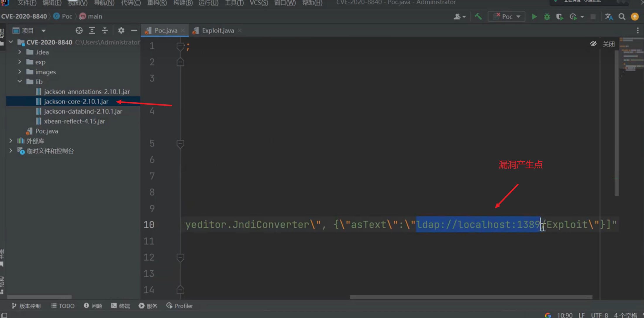Click the 关闭 link in editor
Viewport: 644px width, 318px height.
609,44
